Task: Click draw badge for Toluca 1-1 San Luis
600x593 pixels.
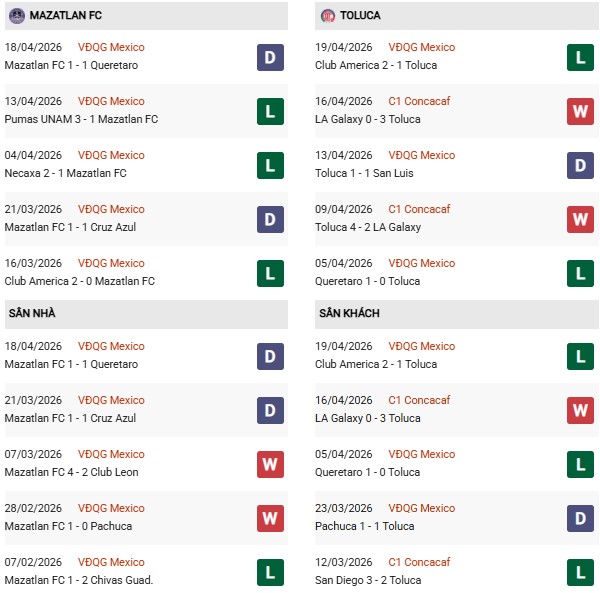Action: coord(580,165)
